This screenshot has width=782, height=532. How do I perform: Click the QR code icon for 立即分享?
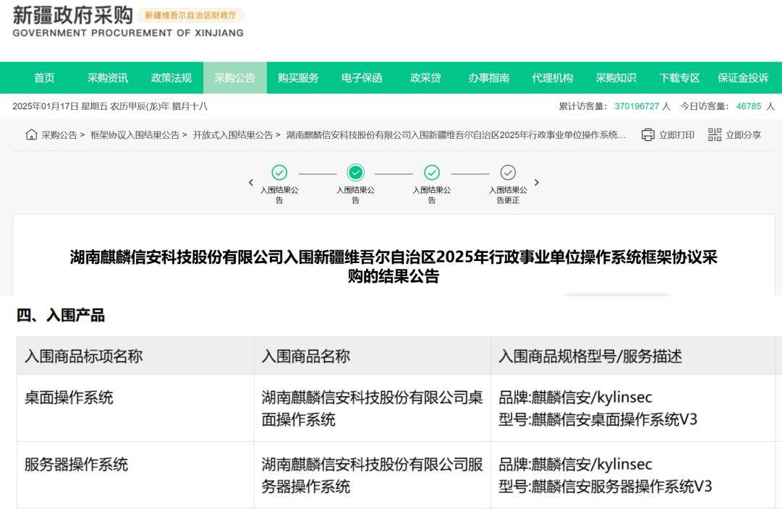[x=715, y=134]
